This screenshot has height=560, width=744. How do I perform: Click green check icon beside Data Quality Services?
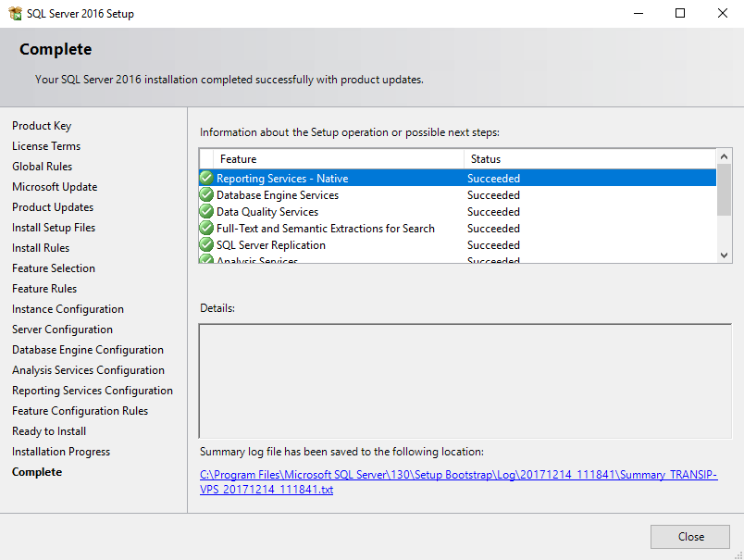[206, 211]
